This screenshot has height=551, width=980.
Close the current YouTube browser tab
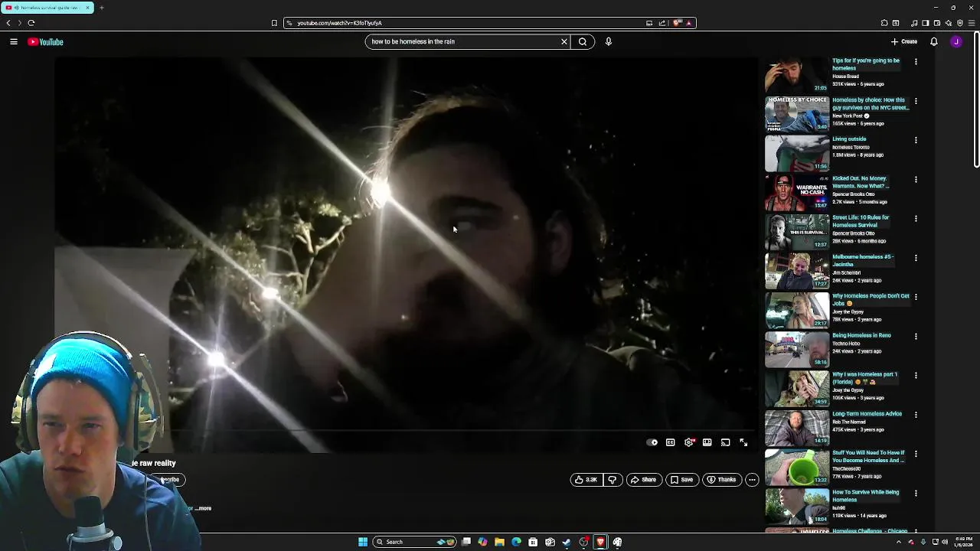(87, 8)
